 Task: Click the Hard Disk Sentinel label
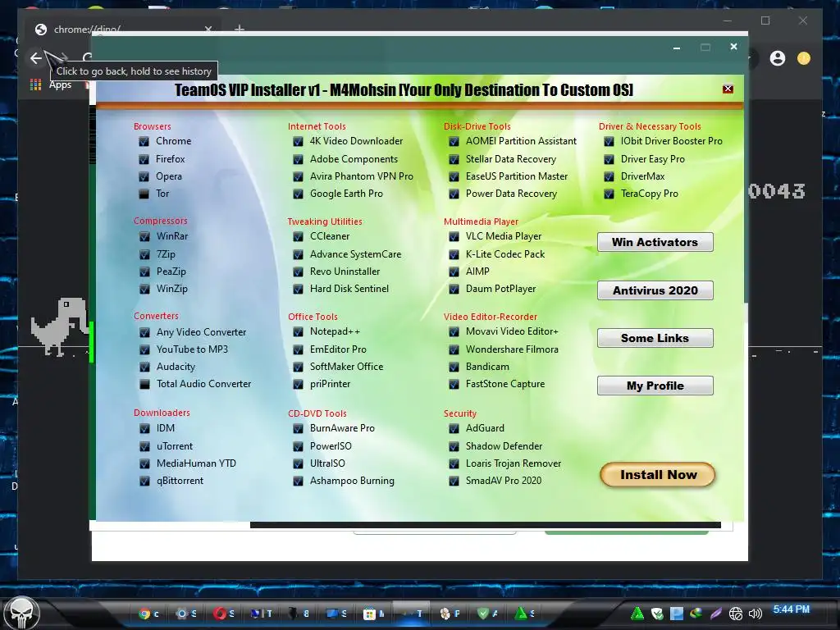point(349,289)
